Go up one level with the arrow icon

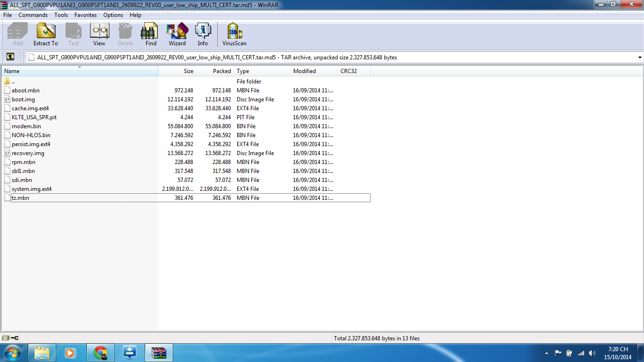tap(10, 57)
